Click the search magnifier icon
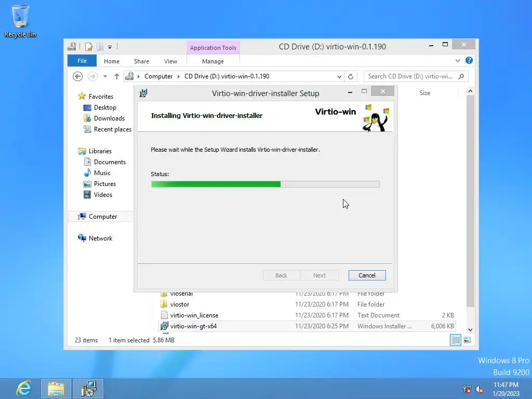Viewport: 532px width, 399px height. point(461,76)
